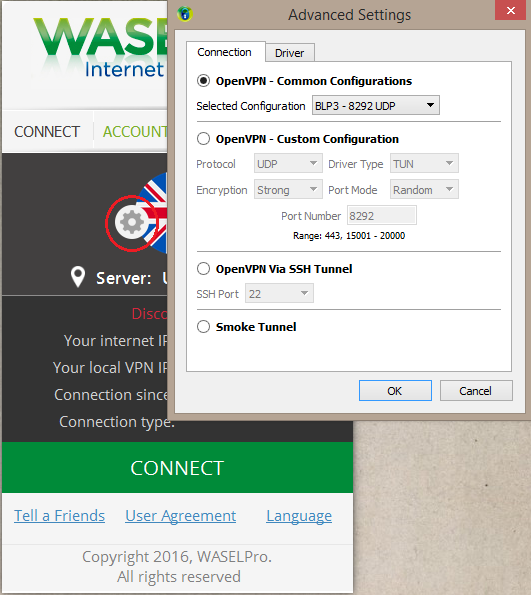Click the Port Number input field
Screen dimensions: 531x595
pyautogui.click(x=382, y=216)
